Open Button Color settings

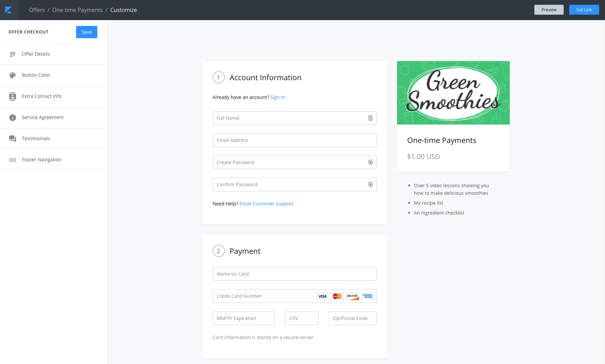(54, 75)
